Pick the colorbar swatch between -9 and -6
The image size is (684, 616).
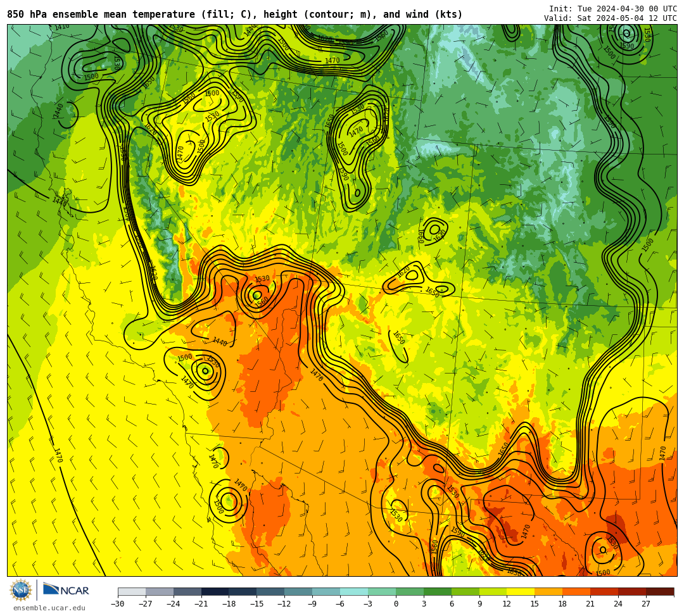[326, 591]
